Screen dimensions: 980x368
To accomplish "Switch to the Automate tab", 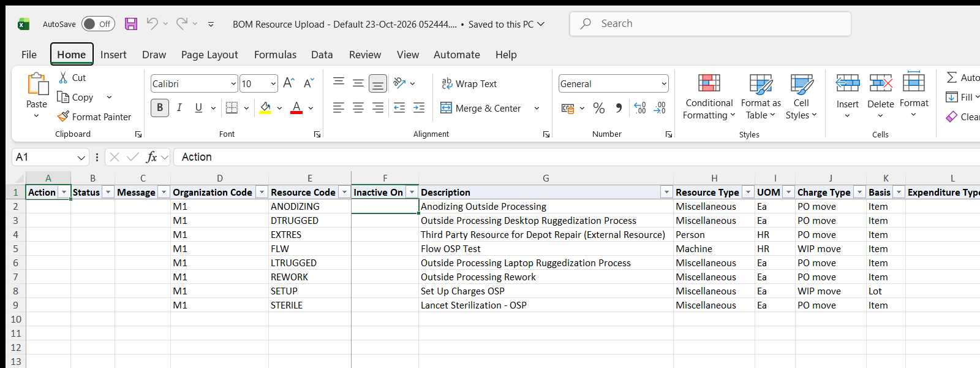I will [456, 55].
